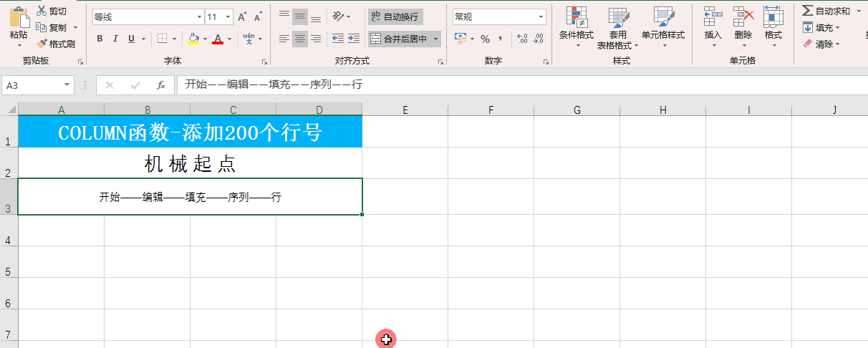
Task: Click the cancel X in formula bar
Action: click(110, 85)
